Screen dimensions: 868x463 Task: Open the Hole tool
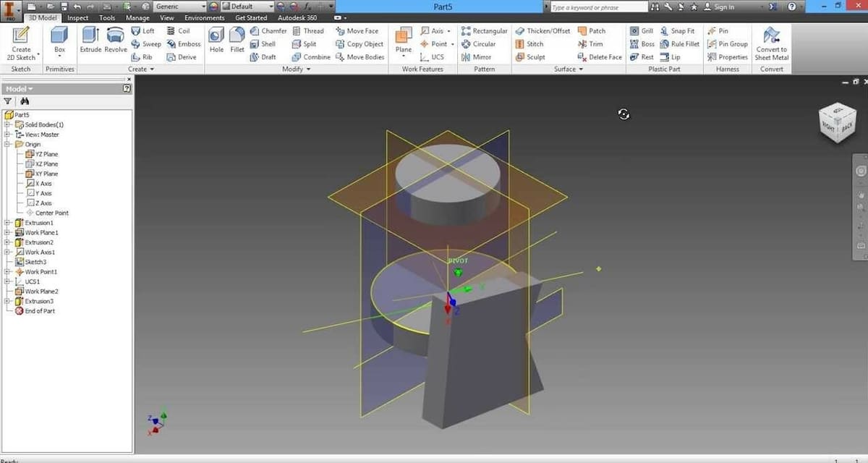pyautogui.click(x=216, y=40)
